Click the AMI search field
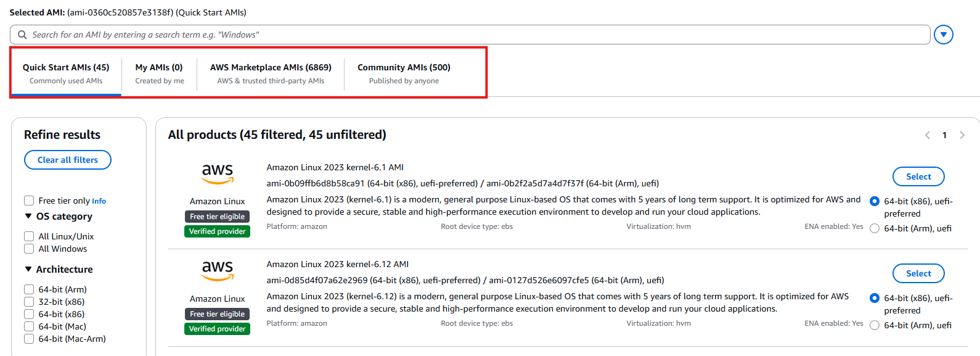Screen dimensions: 980x356 [470, 35]
